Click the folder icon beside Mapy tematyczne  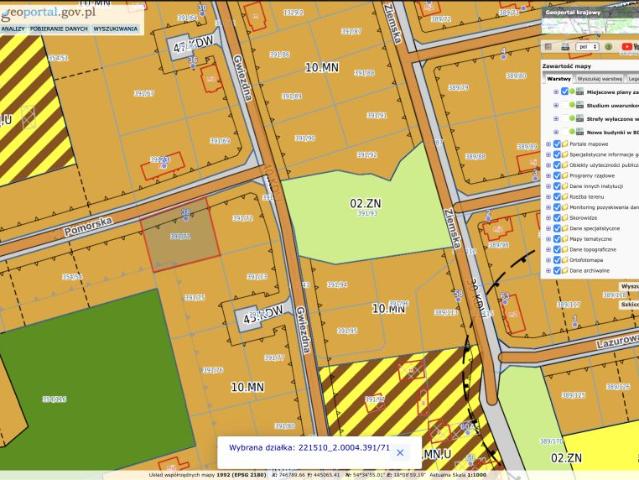click(x=565, y=239)
